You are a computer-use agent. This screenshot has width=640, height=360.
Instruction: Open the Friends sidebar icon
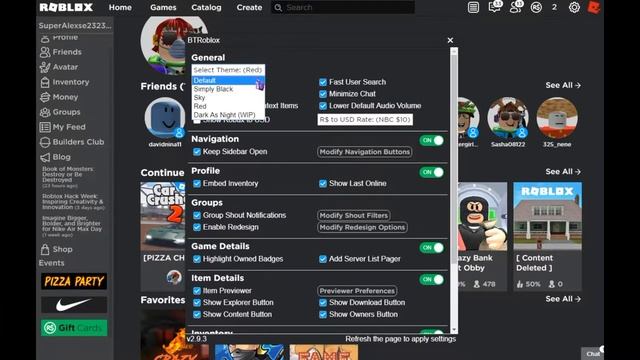(45, 52)
